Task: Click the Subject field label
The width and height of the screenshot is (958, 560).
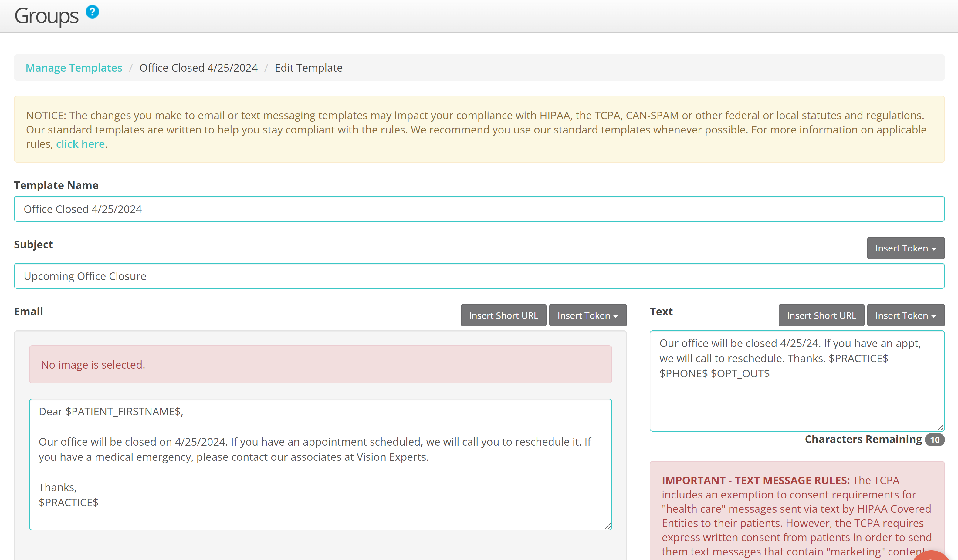Action: [x=33, y=244]
